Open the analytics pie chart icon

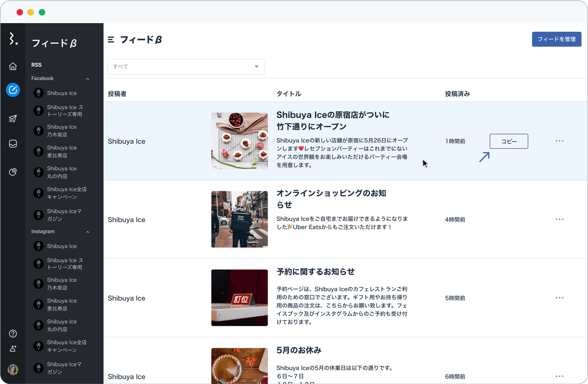[x=13, y=172]
